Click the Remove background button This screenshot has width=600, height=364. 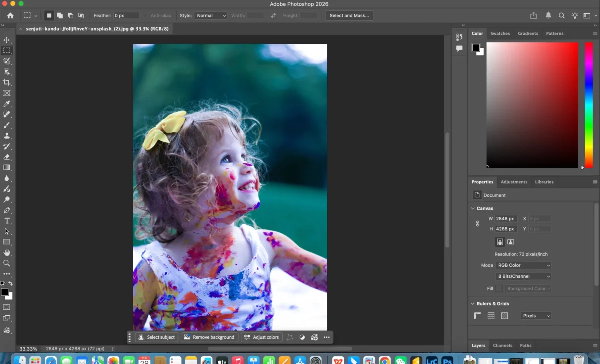(x=209, y=337)
